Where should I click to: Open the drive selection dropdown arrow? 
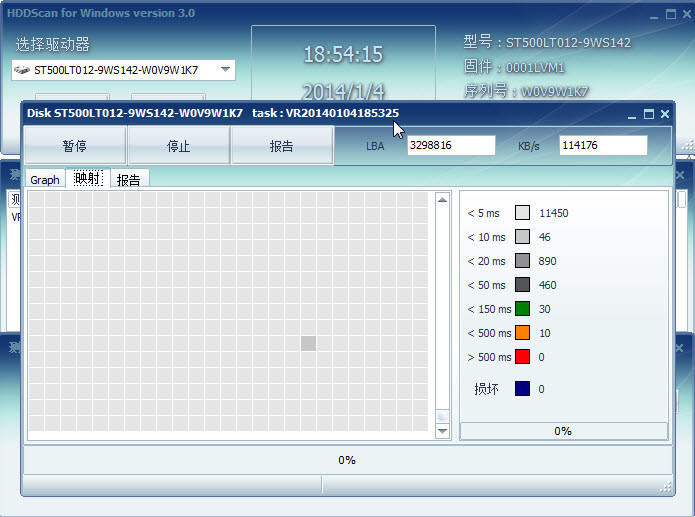point(225,70)
